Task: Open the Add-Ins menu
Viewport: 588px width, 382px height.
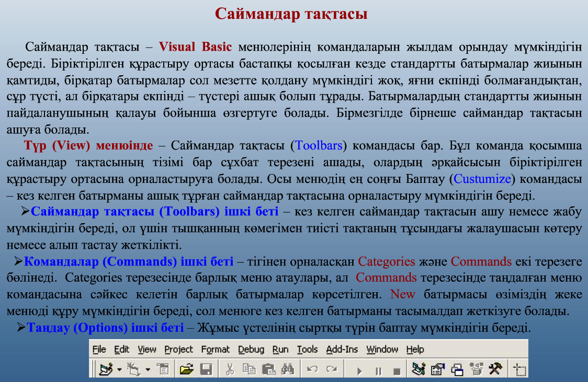Action: tap(342, 350)
